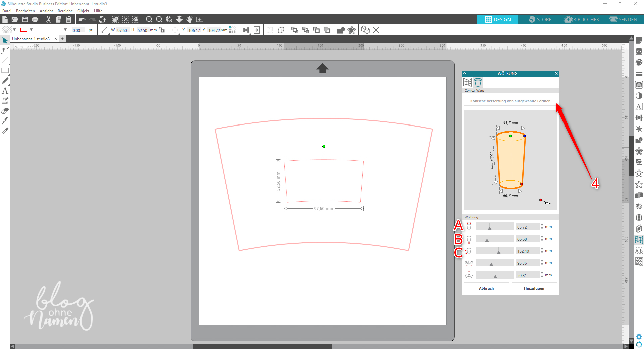Open the Pan hand tool

tap(190, 19)
